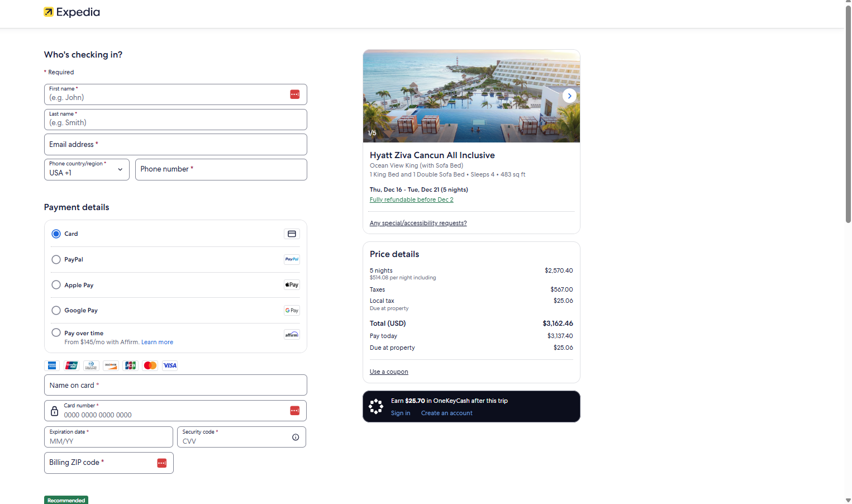The height and width of the screenshot is (504, 852).
Task: Focus the Billing ZIP code field
Action: 108,463
